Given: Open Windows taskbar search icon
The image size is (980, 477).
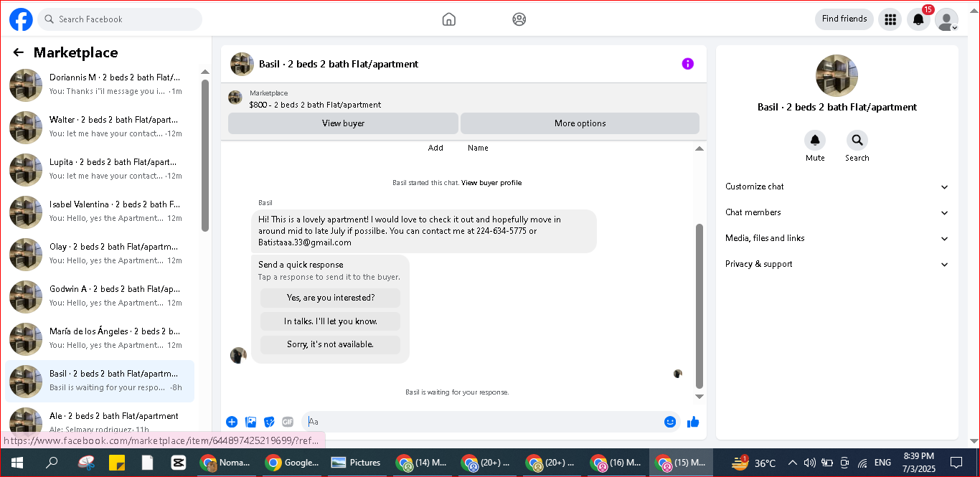Looking at the screenshot, I should [x=52, y=463].
